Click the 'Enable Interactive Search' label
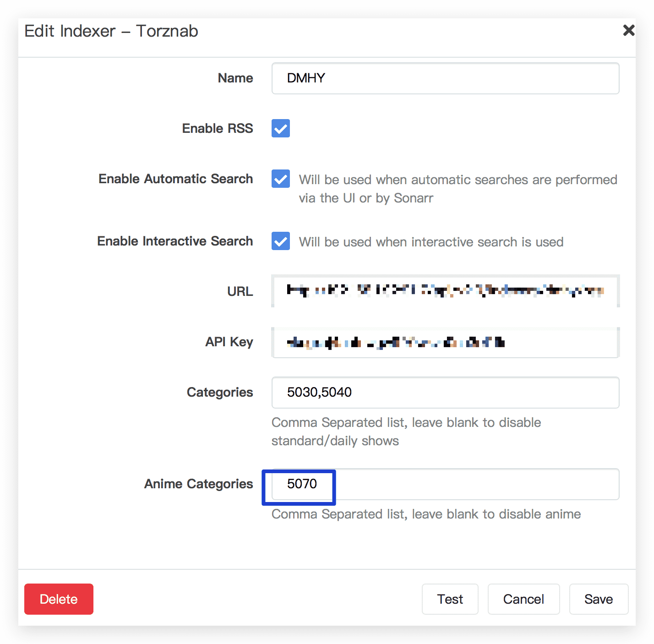This screenshot has height=644, width=654. [x=175, y=241]
